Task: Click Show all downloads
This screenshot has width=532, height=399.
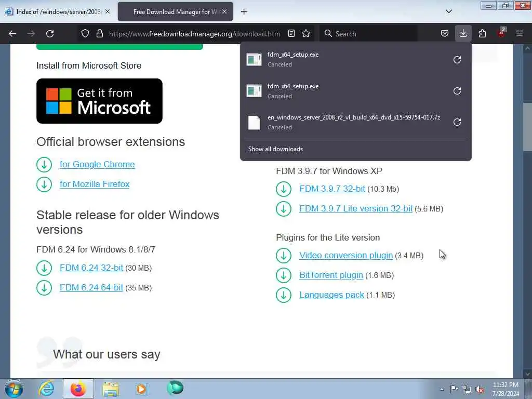Action: coord(275,149)
